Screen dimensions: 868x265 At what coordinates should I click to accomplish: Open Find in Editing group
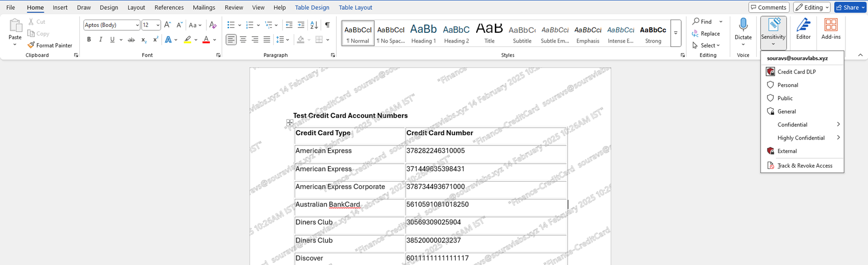702,22
